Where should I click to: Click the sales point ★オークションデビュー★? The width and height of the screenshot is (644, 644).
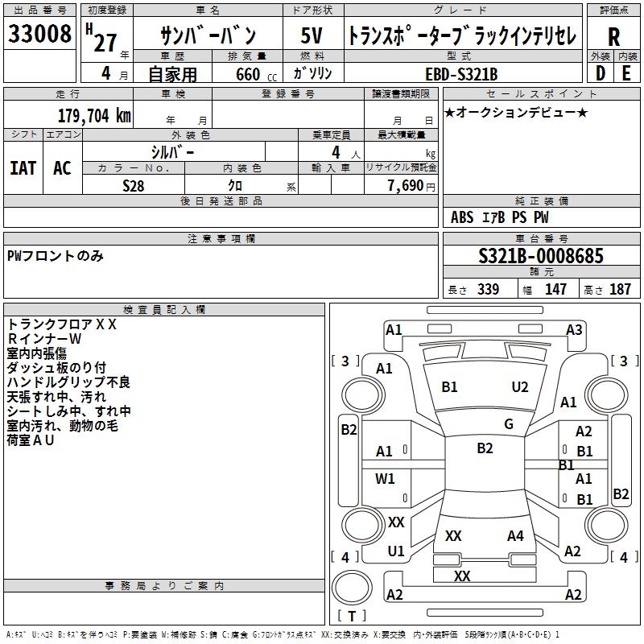pyautogui.click(x=516, y=112)
